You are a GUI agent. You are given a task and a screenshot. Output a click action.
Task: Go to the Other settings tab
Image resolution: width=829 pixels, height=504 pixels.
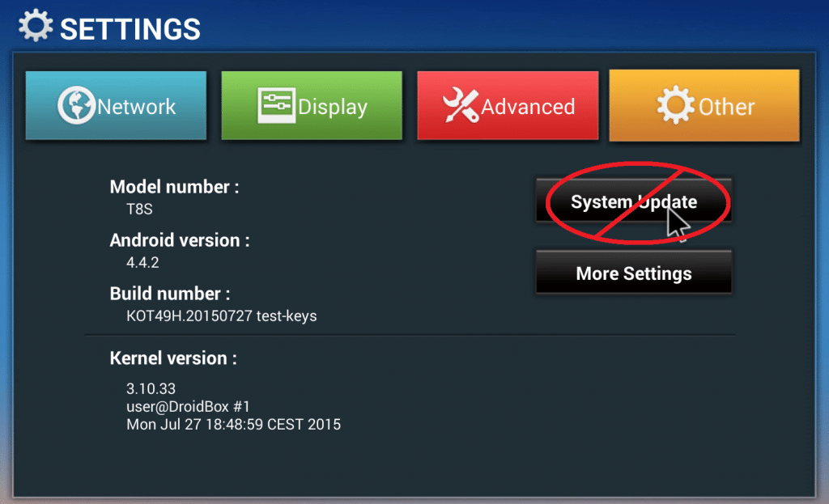[704, 106]
